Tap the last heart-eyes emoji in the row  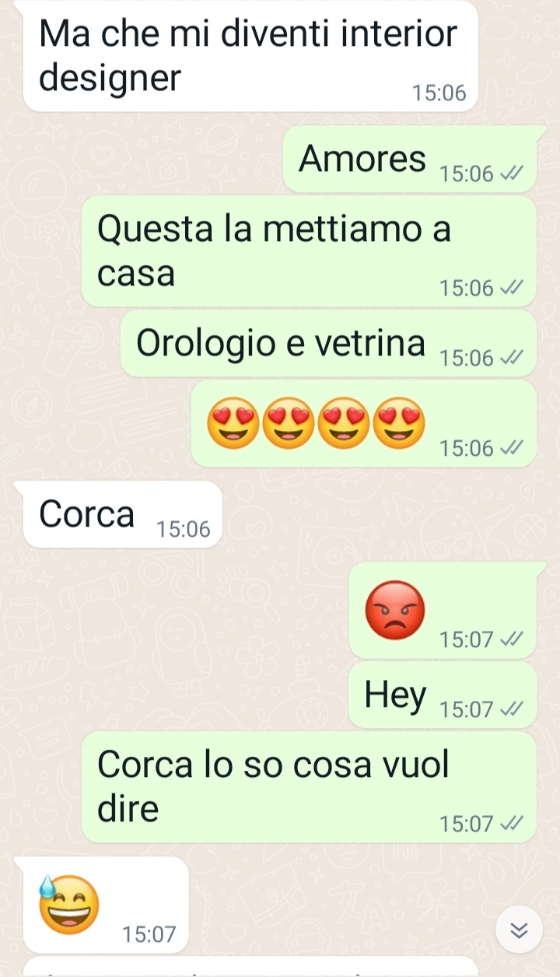[x=399, y=423]
